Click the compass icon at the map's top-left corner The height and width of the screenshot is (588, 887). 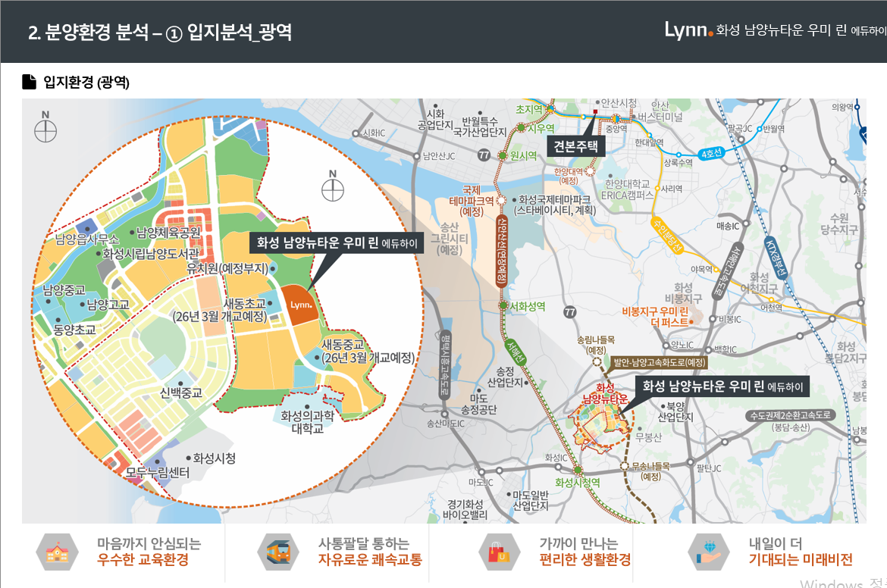pos(45,130)
